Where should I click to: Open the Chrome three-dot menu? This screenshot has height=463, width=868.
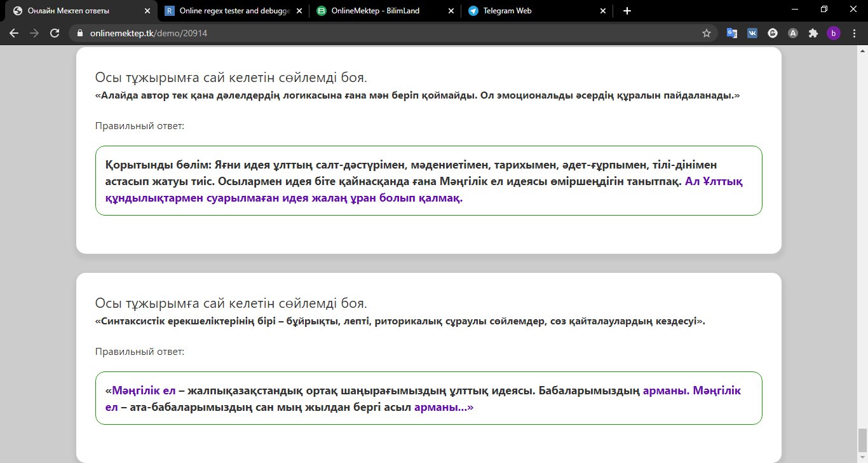pos(853,33)
